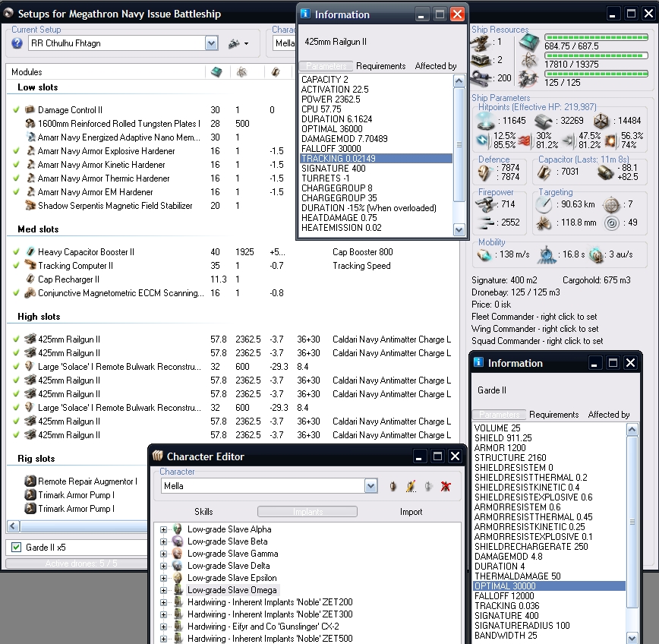
Task: Sort modules by capacitor column icon
Action: click(276, 72)
